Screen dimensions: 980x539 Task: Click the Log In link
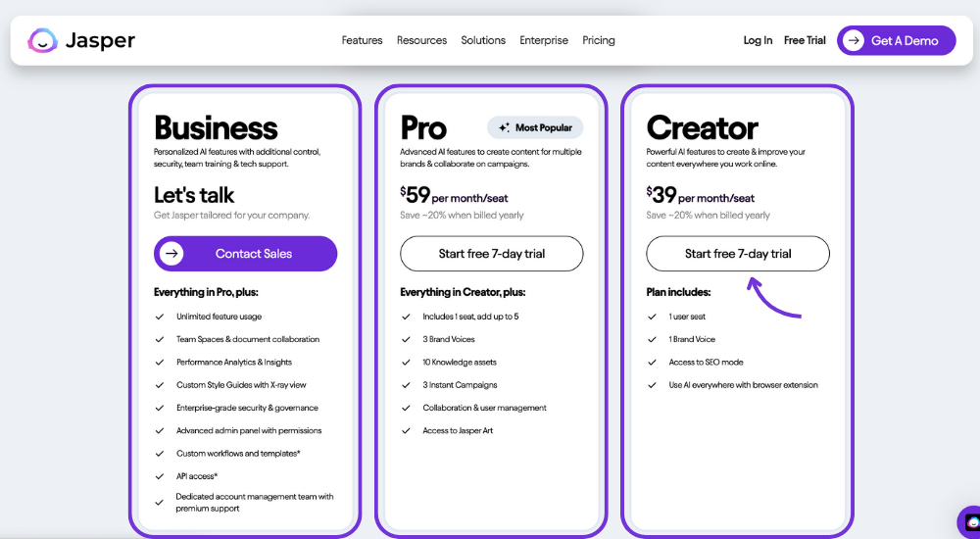pyautogui.click(x=758, y=40)
